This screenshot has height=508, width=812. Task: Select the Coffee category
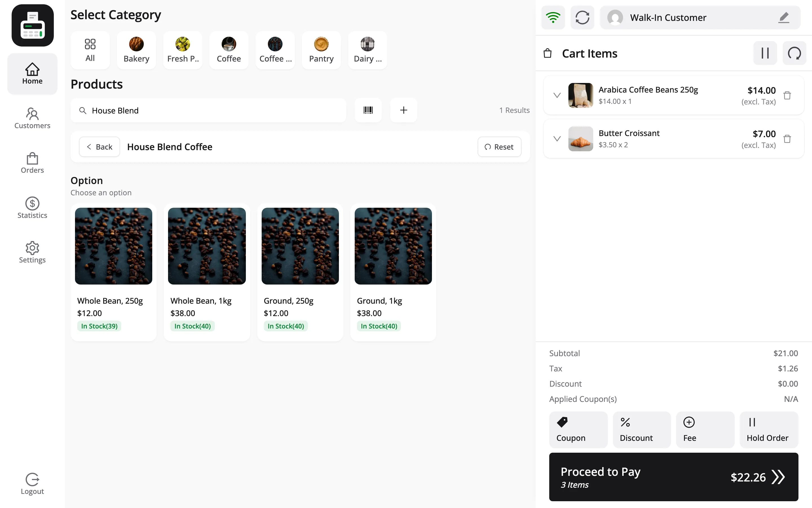point(229,51)
